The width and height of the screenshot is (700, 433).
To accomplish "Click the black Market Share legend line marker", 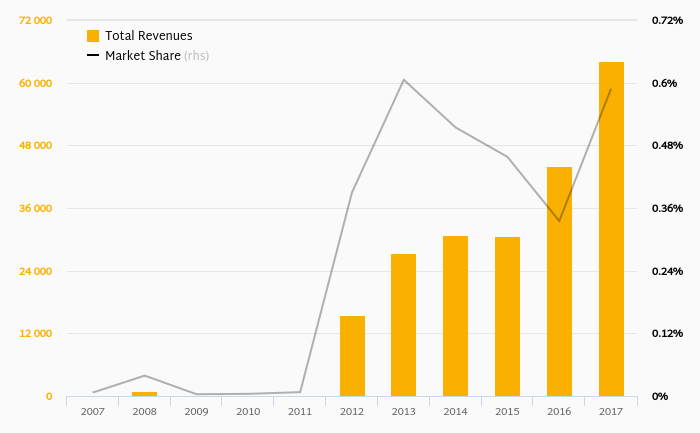I will (93, 56).
